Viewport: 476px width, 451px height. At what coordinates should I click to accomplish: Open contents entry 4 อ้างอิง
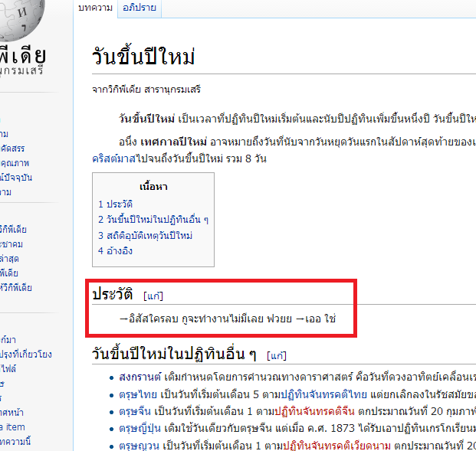[x=115, y=251]
